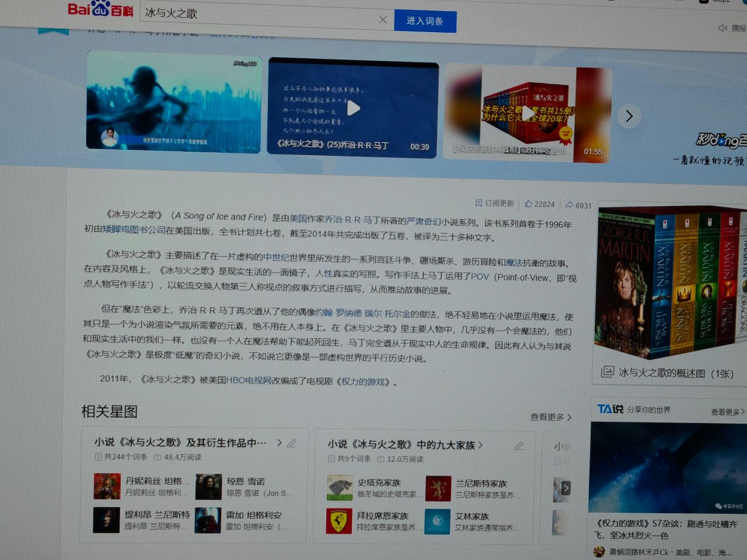Edit the 及其衍生作品 star map with pencil icon
Screen dimensions: 747x560
291,443
